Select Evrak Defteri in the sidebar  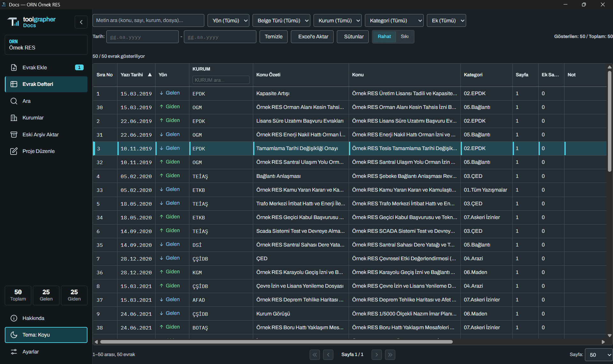click(x=46, y=84)
